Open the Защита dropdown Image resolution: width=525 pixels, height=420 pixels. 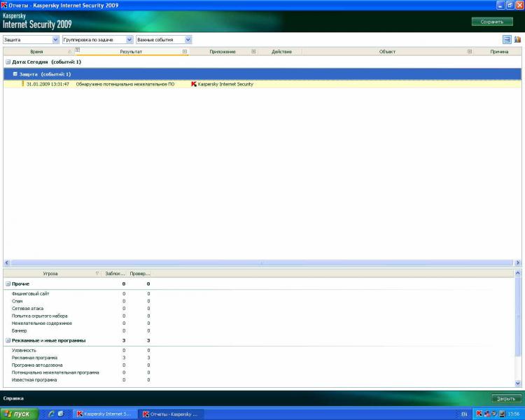[31, 39]
